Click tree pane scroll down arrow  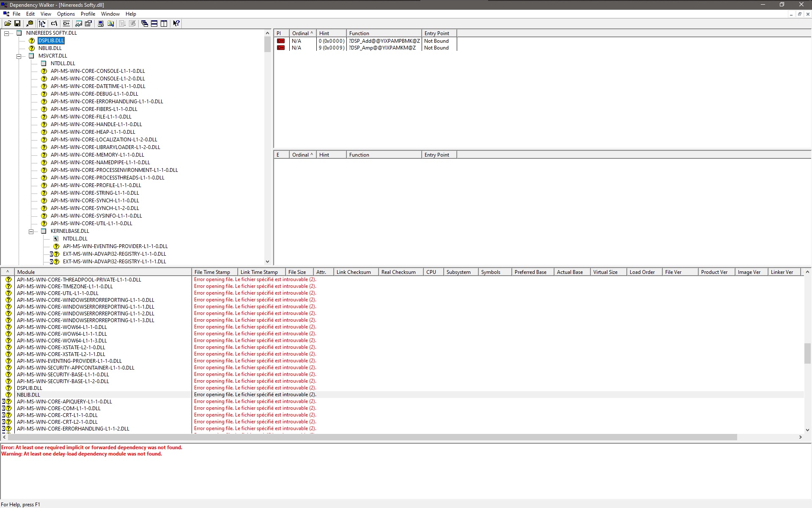(267, 262)
